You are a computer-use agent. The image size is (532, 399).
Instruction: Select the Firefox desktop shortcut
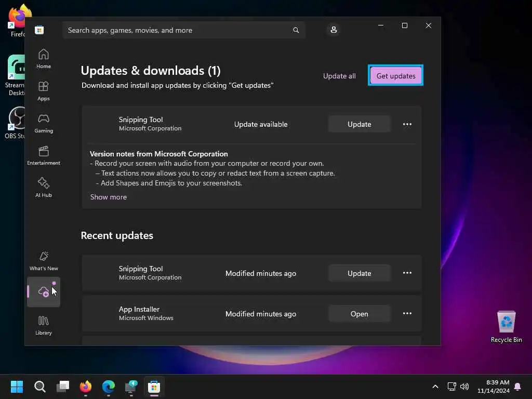pyautogui.click(x=17, y=21)
